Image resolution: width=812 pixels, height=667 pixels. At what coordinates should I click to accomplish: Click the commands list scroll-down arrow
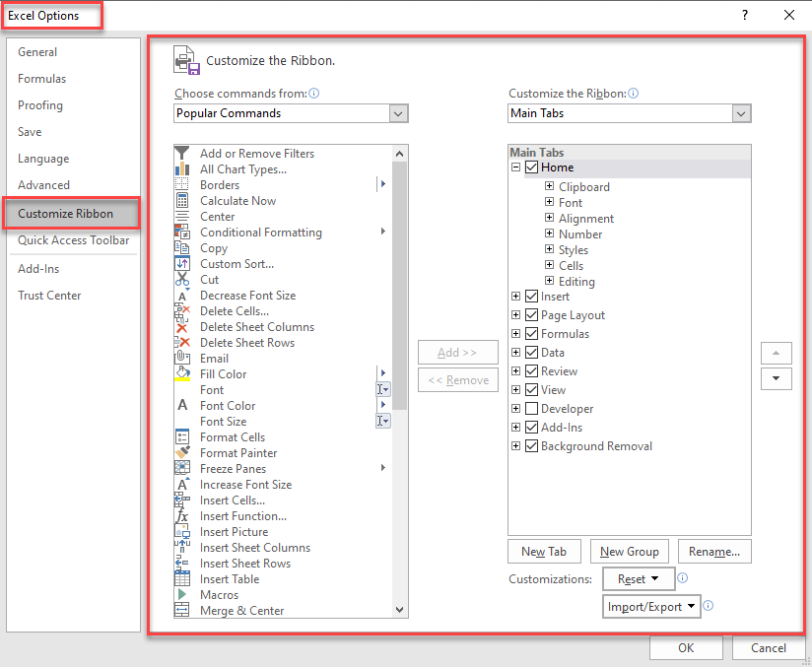399,610
